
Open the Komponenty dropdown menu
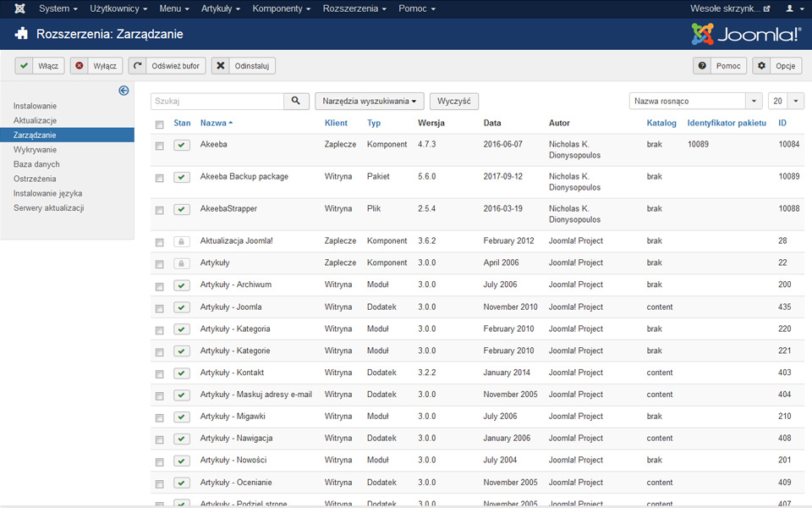click(x=281, y=8)
